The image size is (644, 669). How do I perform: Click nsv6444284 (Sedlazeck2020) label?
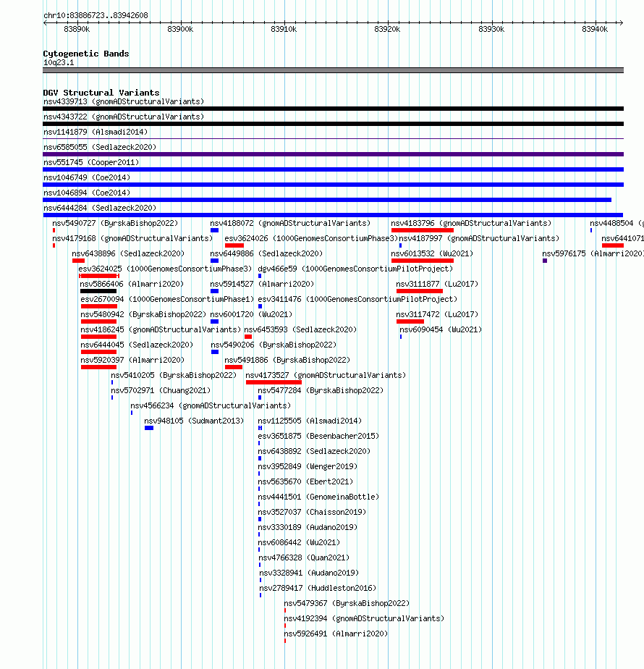tap(100, 209)
